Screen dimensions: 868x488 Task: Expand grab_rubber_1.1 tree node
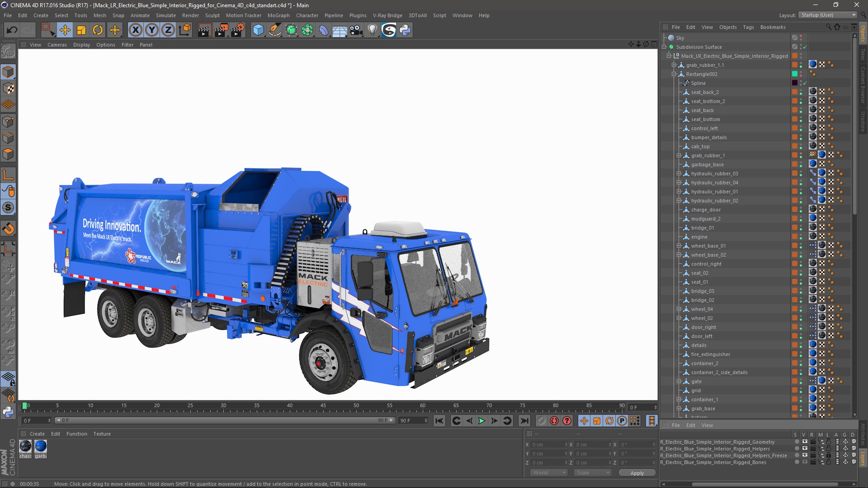674,65
